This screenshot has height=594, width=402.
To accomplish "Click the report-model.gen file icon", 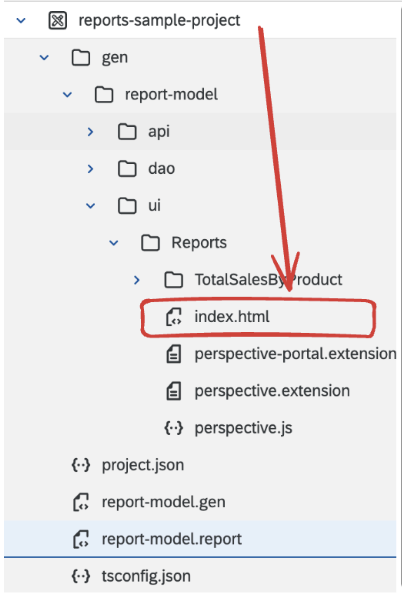I will click(x=81, y=502).
